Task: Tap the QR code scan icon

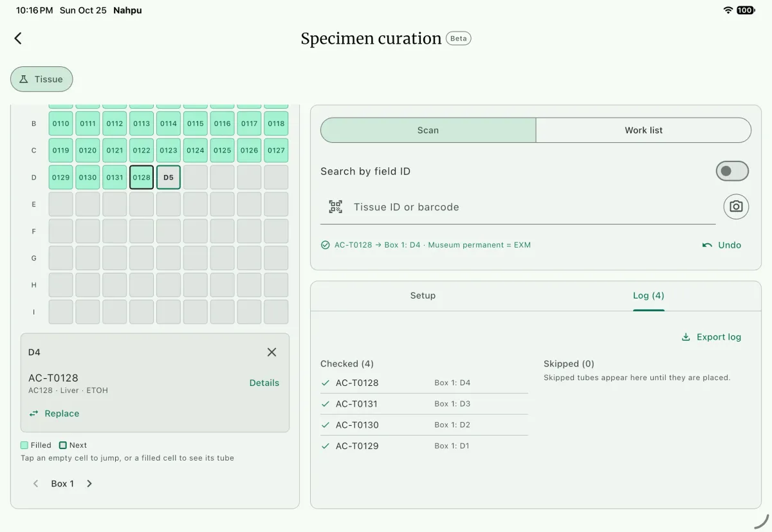Action: [x=335, y=206]
